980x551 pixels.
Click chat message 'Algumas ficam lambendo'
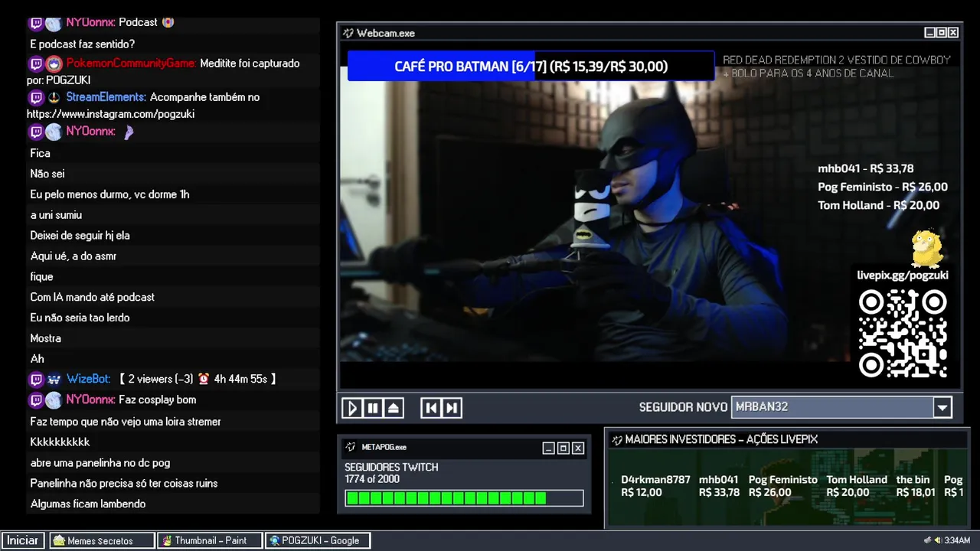point(88,504)
